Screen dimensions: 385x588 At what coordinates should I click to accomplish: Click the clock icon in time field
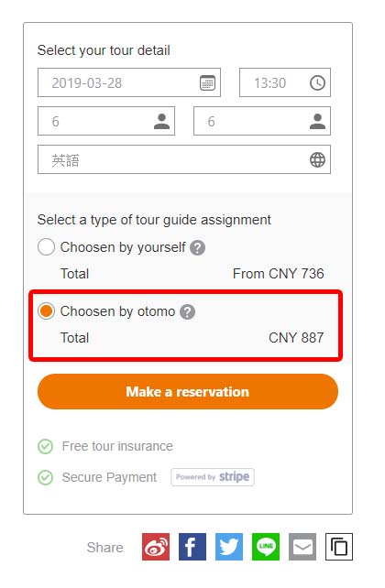317,82
